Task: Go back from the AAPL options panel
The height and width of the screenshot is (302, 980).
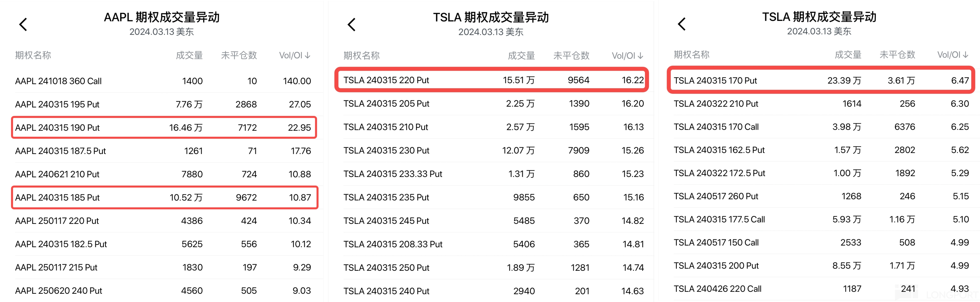Action: point(23,25)
